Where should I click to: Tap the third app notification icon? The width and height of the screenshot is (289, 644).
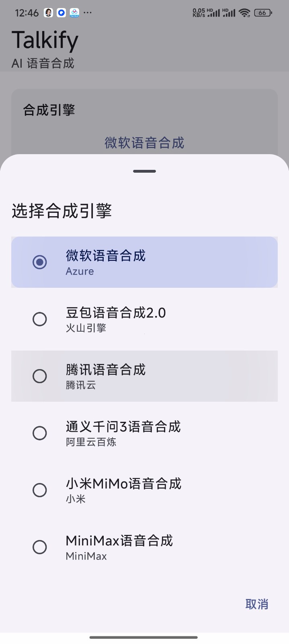pos(75,12)
